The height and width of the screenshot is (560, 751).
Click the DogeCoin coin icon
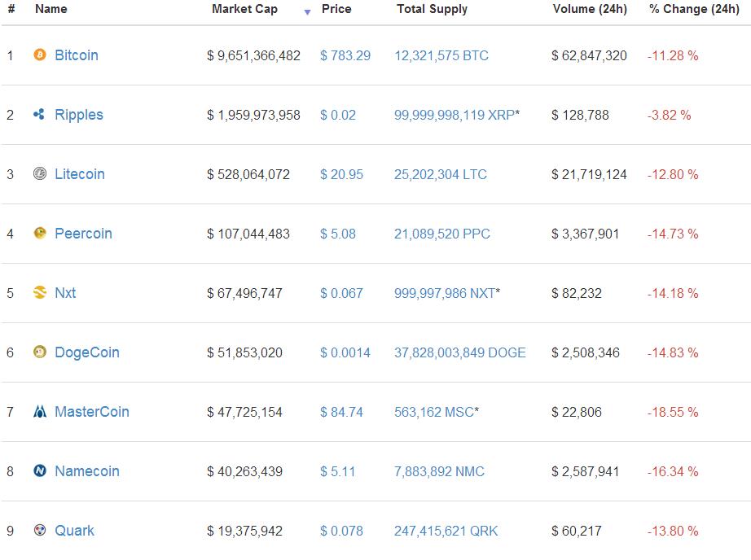point(40,352)
